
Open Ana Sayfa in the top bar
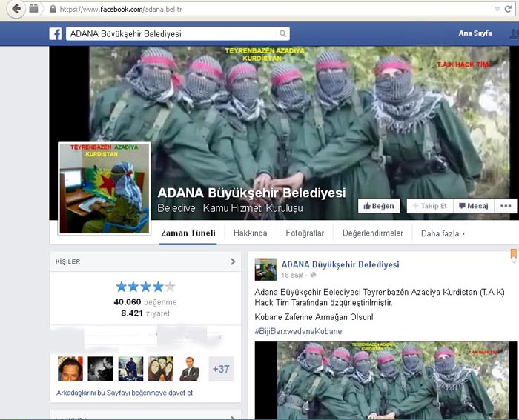point(475,33)
